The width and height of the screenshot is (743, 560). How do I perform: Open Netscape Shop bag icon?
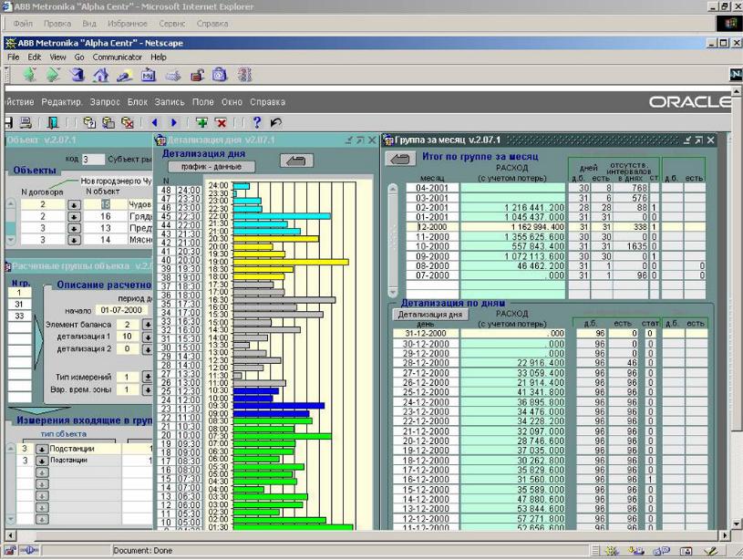[x=220, y=75]
